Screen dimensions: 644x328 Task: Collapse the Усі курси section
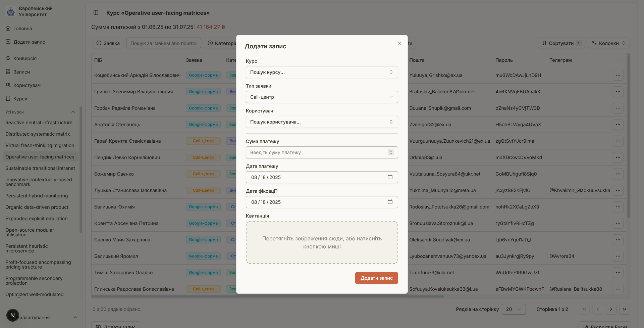[x=73, y=112]
